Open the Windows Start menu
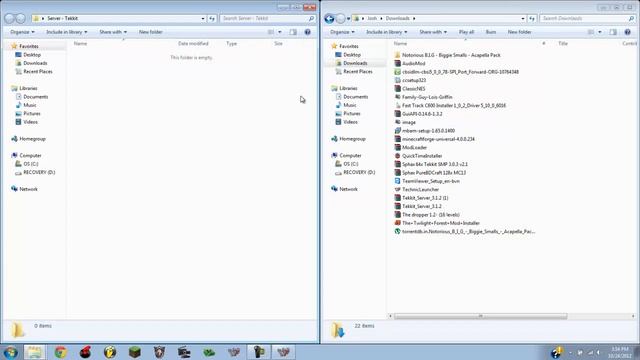The image size is (640, 360). [10, 352]
